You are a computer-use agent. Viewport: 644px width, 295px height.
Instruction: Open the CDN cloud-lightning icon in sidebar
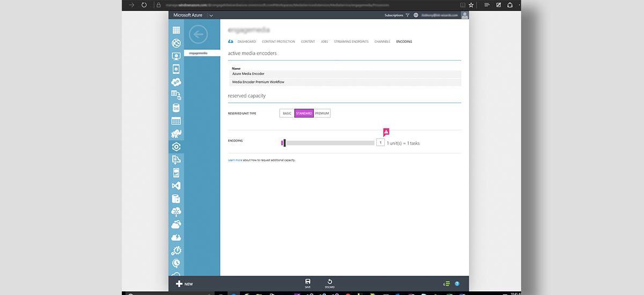point(176,237)
